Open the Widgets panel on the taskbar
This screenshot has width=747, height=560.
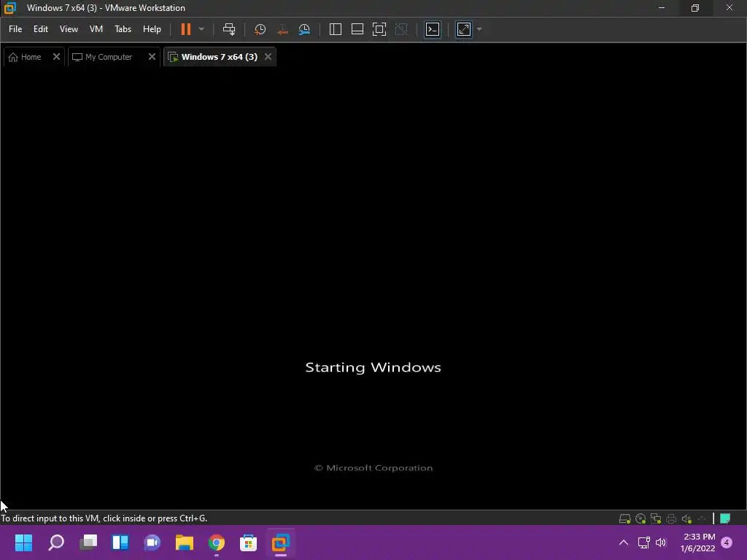tap(120, 542)
